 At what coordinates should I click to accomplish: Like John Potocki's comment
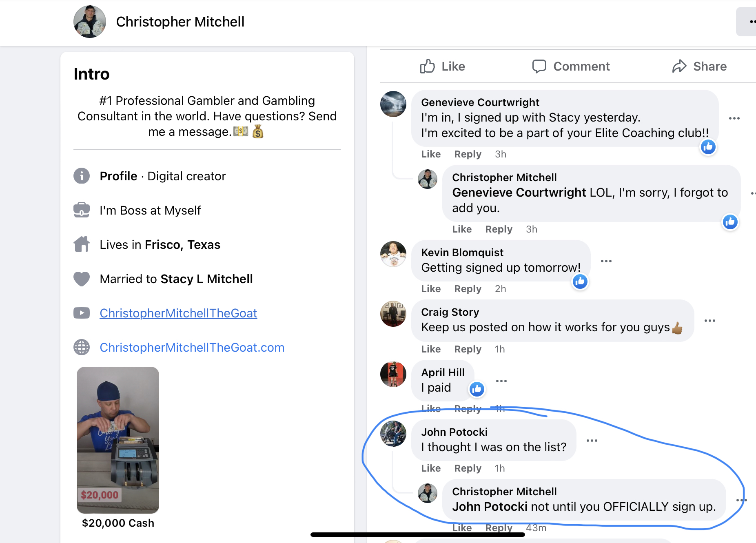tap(431, 468)
